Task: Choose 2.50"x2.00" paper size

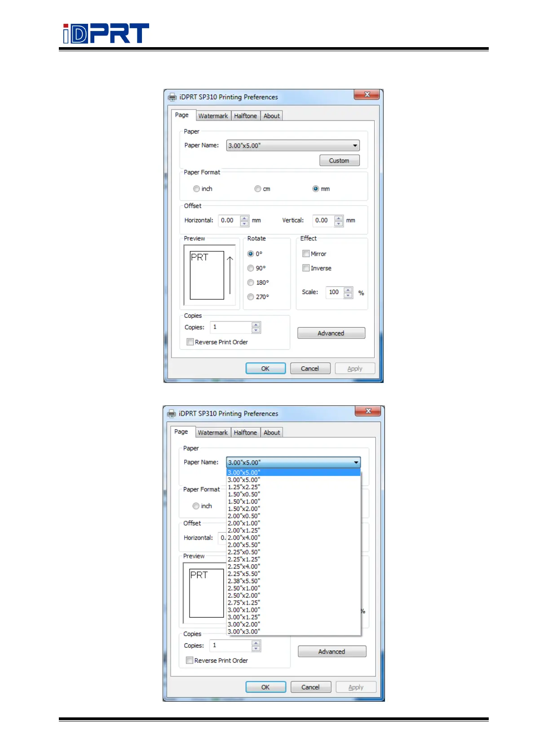Action: point(293,595)
